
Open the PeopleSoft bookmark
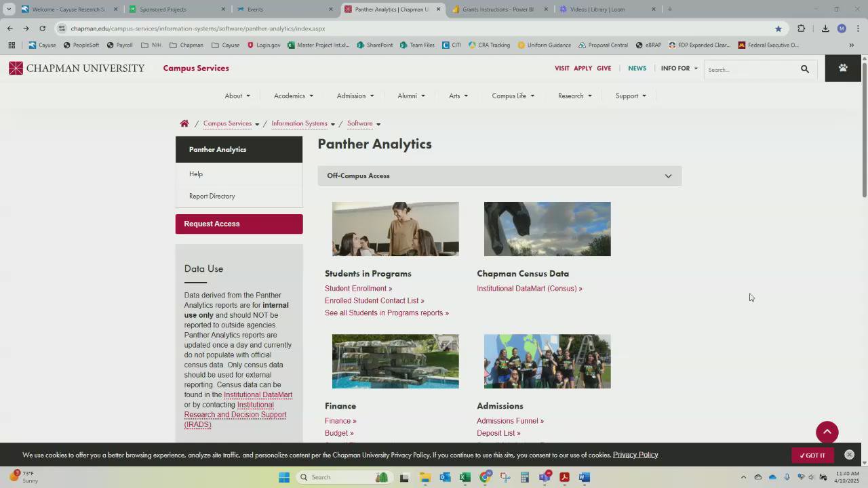(81, 45)
